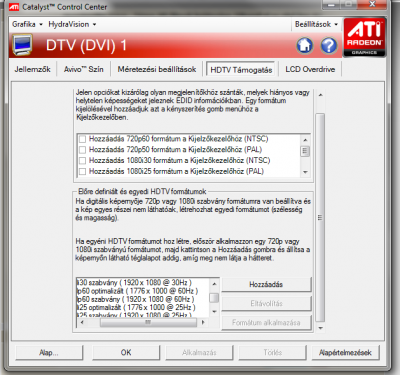The image size is (400, 375).
Task: Select 'p60 optimalizált (1776 x 1000 @ 60Hz)'
Action: tap(137, 291)
